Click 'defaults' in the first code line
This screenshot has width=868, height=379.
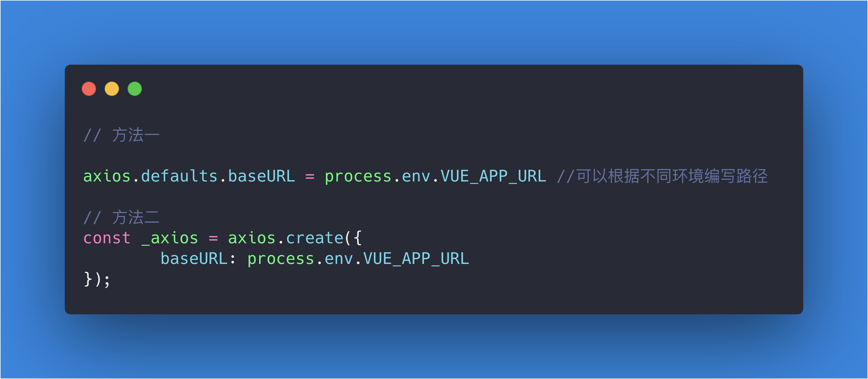click(179, 176)
